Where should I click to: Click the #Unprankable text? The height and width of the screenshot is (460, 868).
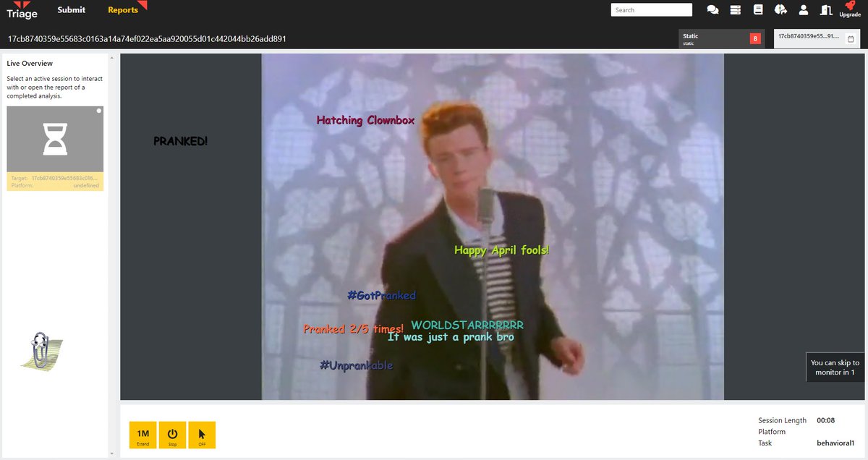coord(357,365)
